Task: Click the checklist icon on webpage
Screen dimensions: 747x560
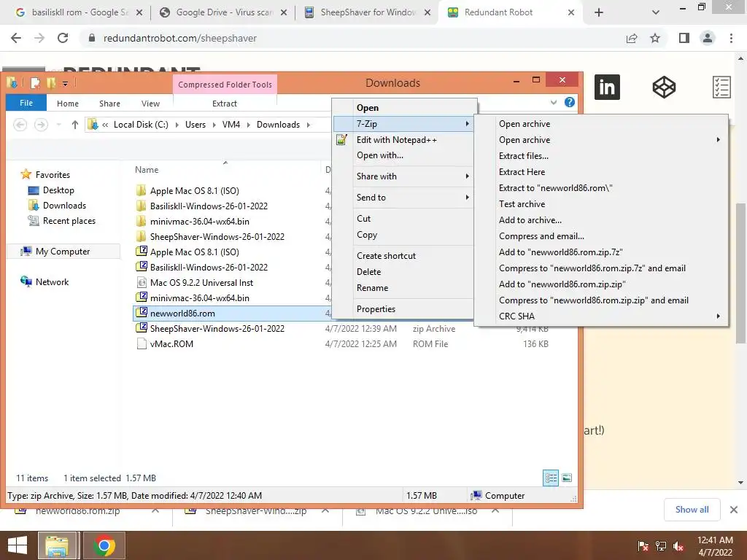Action: coord(721,87)
